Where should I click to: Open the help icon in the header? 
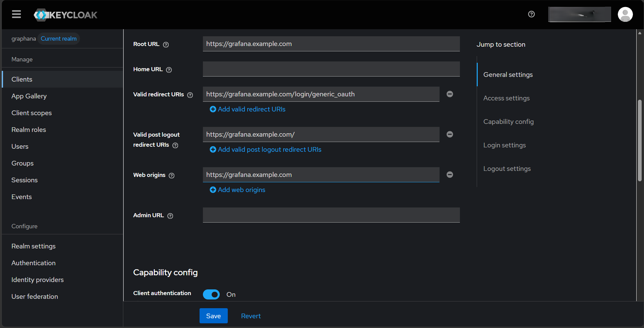tap(531, 14)
